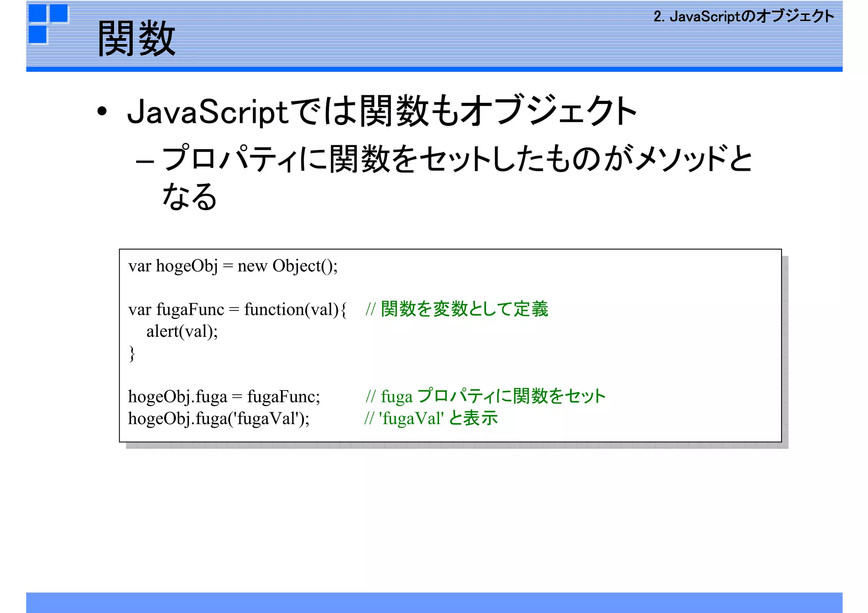Click code hogeObj.fuga = fugaFunc;
868x613 pixels.
(x=224, y=397)
